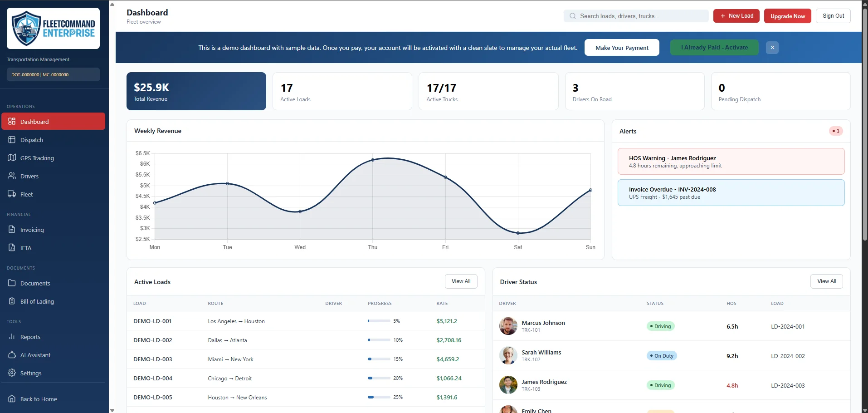Viewport: 868px width, 413px height.
Task: Click the alerts count badge showing 3
Action: [x=836, y=131]
